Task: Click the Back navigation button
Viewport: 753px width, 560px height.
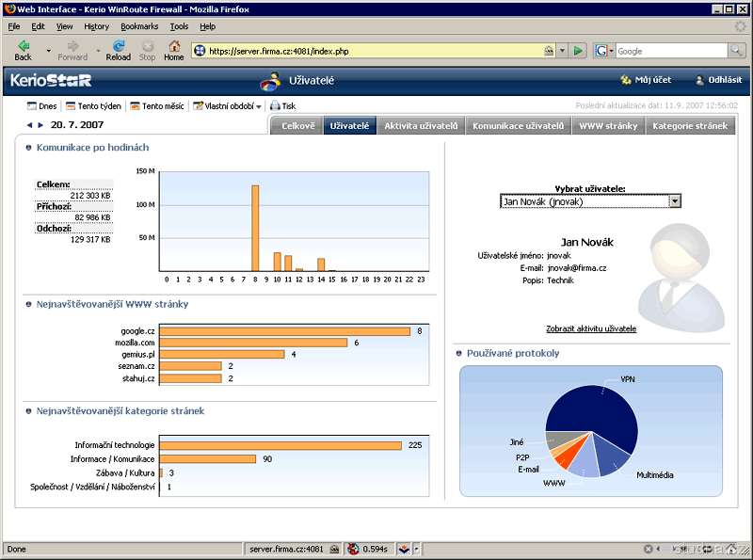Action: pos(23,50)
